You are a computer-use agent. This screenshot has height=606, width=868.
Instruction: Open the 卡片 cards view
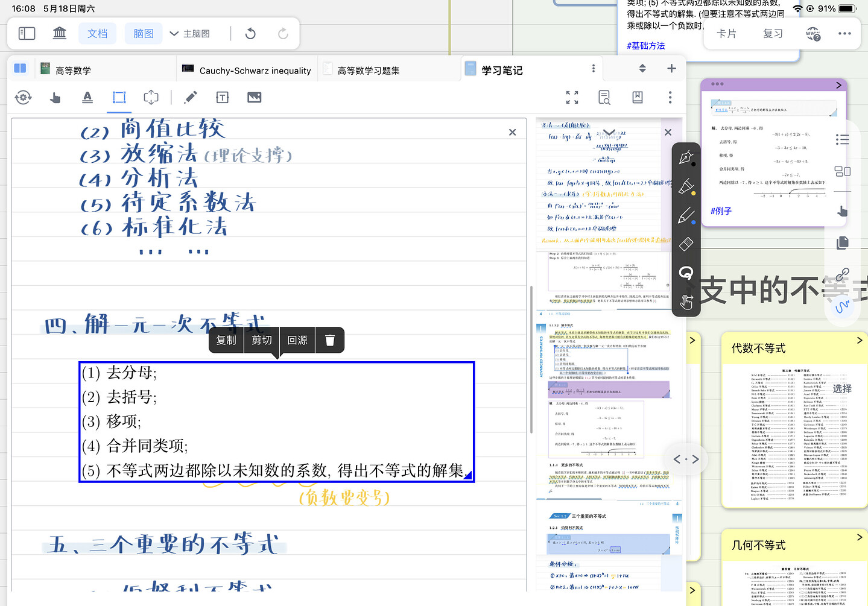tap(726, 33)
